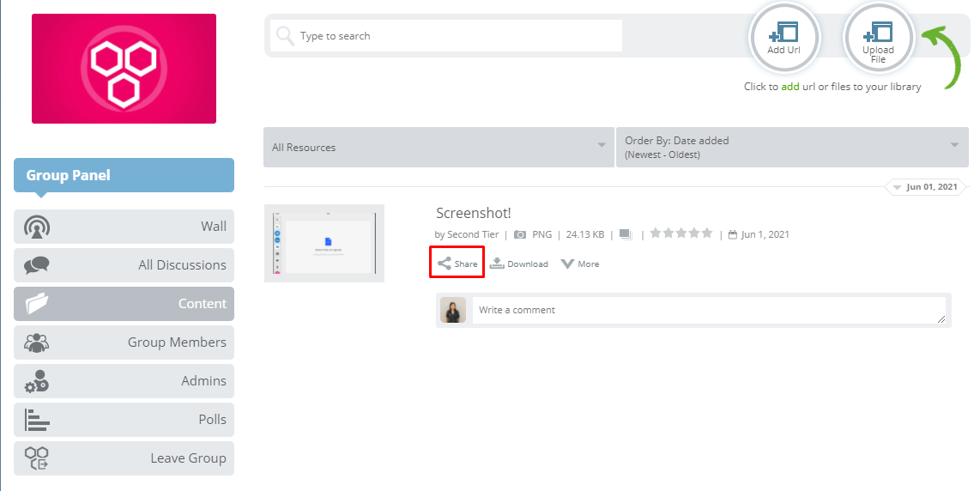980x491 pixels.
Task: Click Leave Group in the Group Panel
Action: [124, 458]
